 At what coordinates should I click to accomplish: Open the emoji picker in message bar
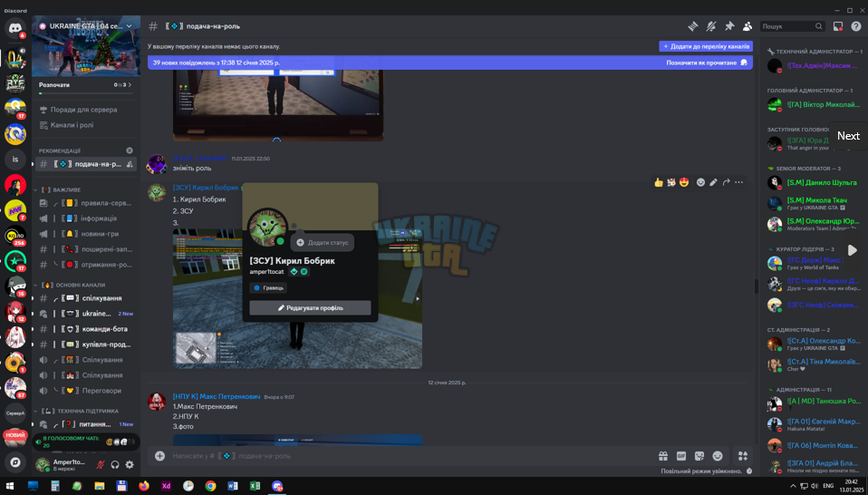(x=718, y=456)
